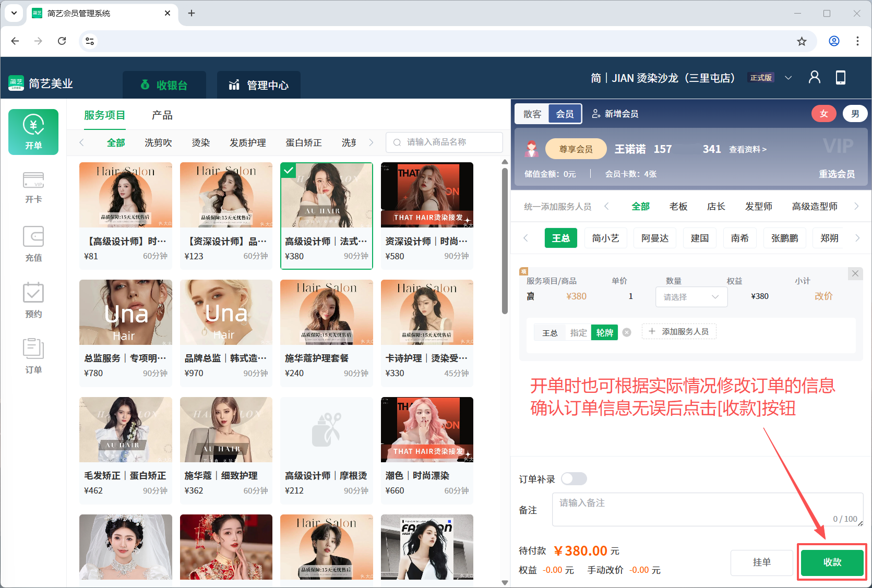Hold the order with the 挂单 button

(761, 562)
